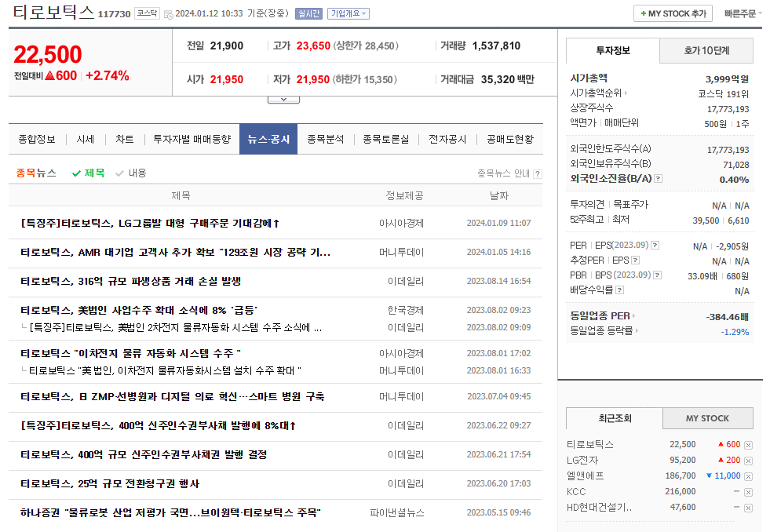Click the arrow next to 동일업종 등락률
Screen dimensions: 770x532
coord(637,331)
